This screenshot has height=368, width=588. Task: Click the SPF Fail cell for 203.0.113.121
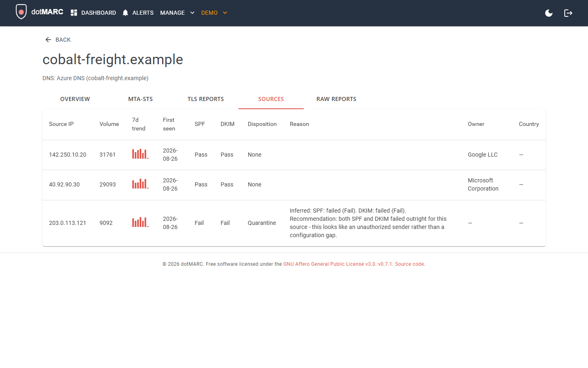[x=199, y=223]
